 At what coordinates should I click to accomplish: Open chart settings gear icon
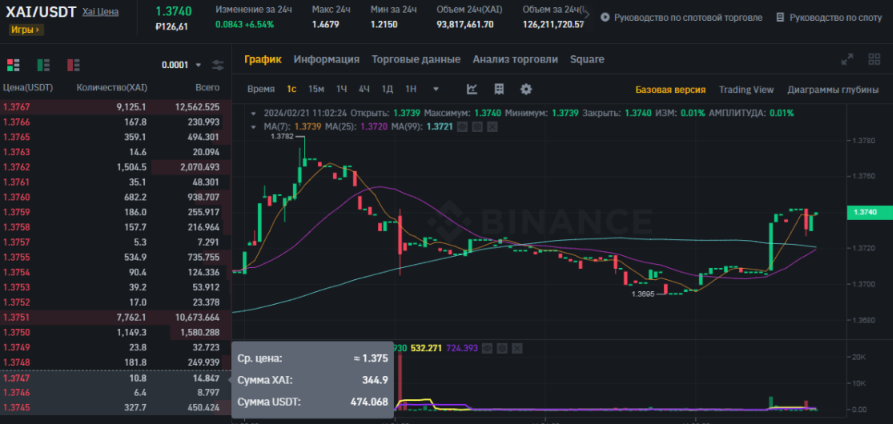[x=526, y=89]
